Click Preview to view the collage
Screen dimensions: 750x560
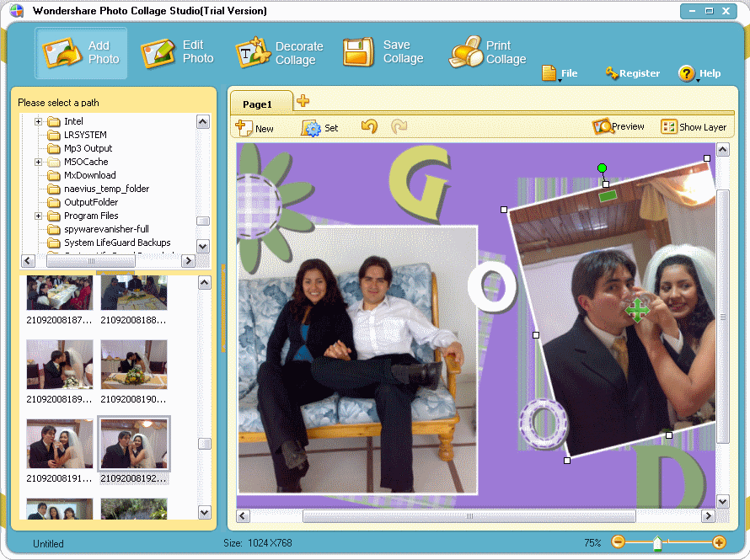point(619,126)
